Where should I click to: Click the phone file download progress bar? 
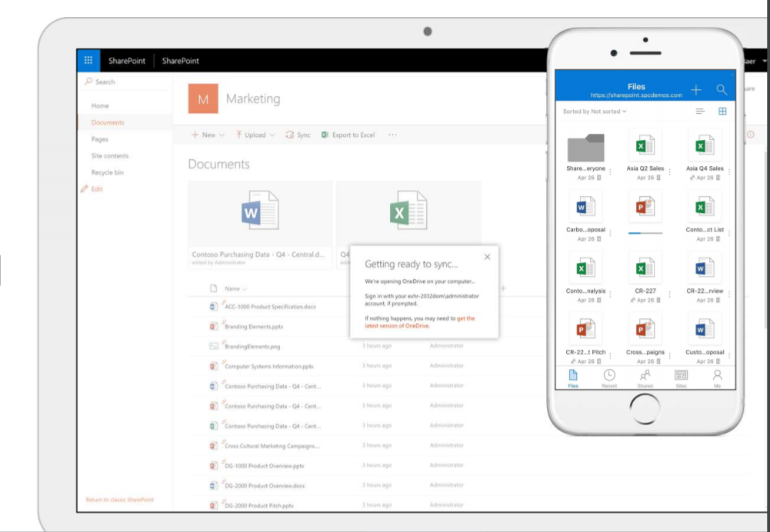tap(645, 233)
